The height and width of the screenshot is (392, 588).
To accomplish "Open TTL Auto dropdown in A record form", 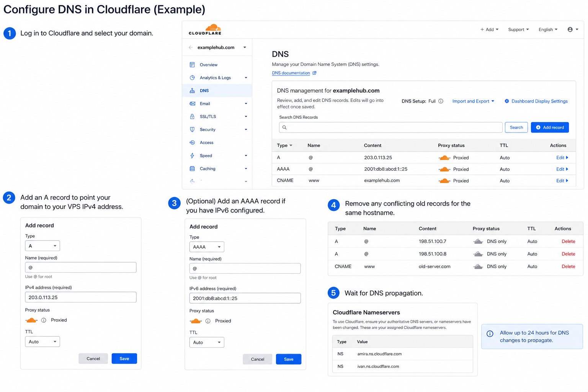I will 42,341.
